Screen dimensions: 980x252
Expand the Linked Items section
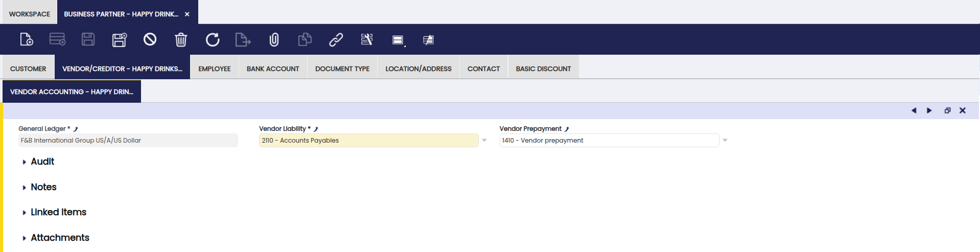point(58,212)
